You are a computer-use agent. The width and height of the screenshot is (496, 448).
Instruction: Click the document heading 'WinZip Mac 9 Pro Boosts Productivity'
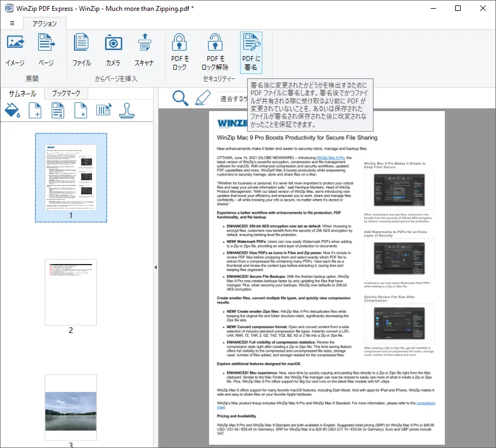coord(297,138)
